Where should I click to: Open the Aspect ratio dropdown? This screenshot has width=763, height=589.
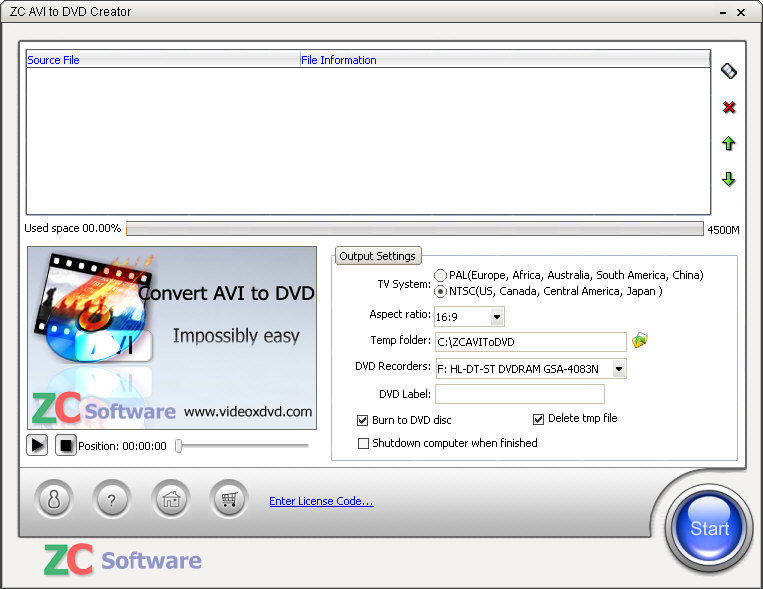click(x=496, y=317)
